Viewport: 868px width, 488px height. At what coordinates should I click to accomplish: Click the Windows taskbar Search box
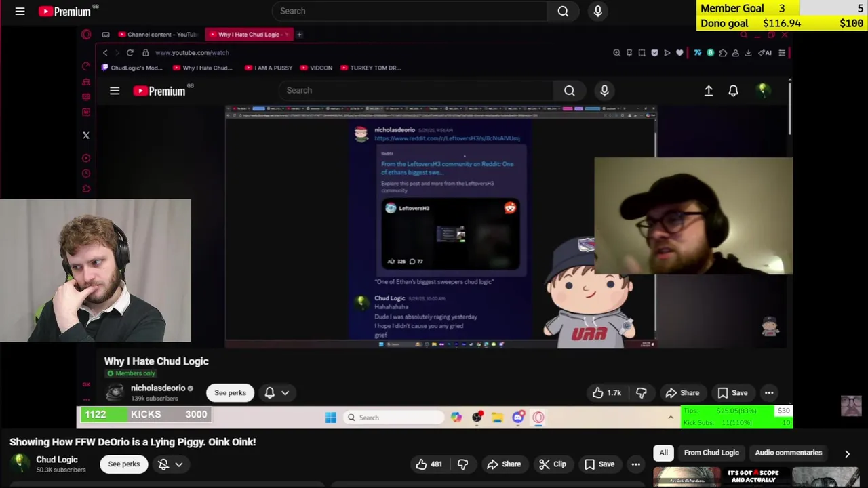395,418
